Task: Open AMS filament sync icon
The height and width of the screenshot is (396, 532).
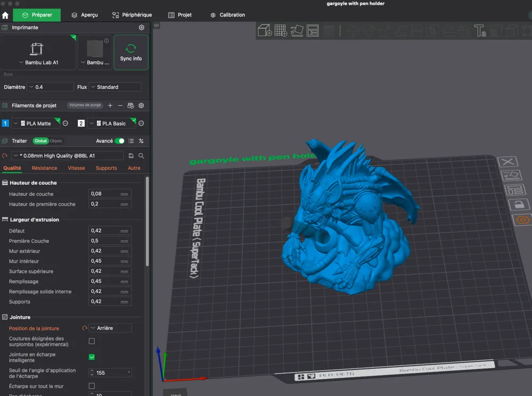Action: point(131,105)
